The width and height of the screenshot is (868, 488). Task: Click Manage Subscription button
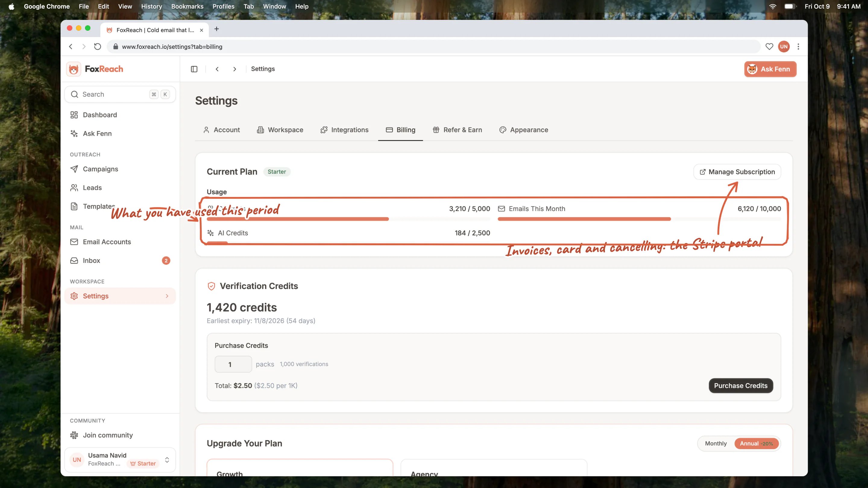(737, 172)
